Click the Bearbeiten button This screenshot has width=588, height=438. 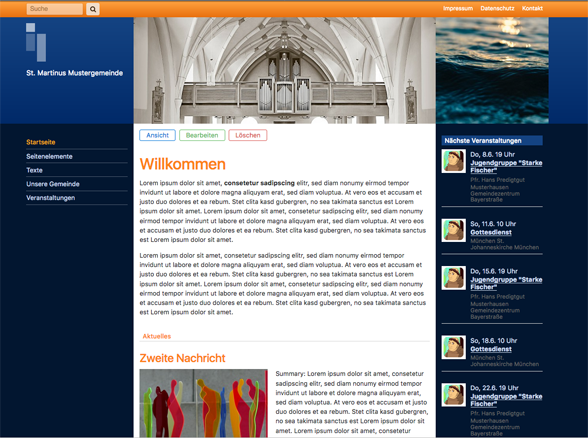[x=202, y=135]
